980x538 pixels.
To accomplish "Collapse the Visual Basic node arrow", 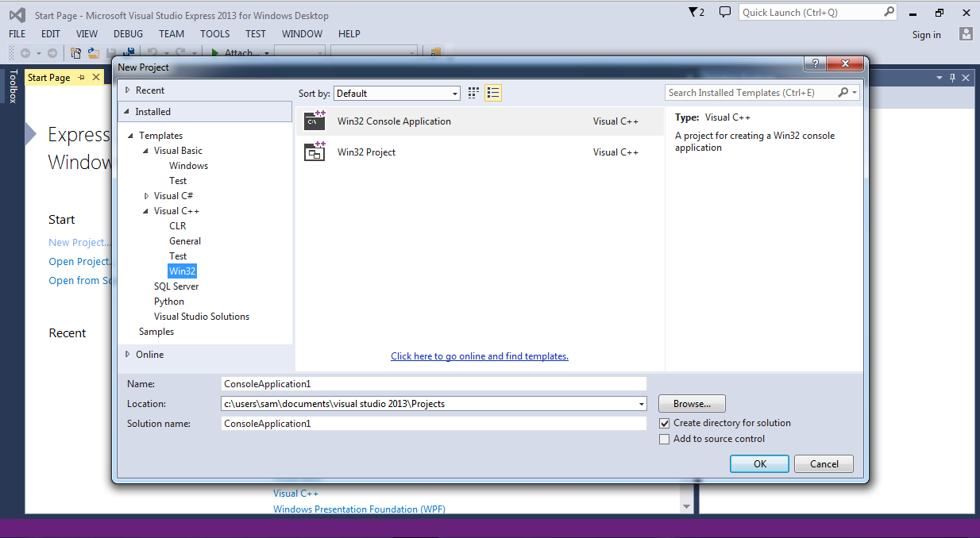I will click(146, 151).
